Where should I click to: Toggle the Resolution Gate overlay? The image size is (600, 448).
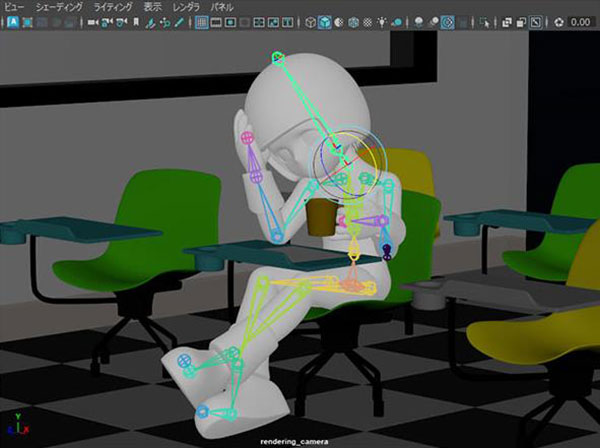pos(230,21)
